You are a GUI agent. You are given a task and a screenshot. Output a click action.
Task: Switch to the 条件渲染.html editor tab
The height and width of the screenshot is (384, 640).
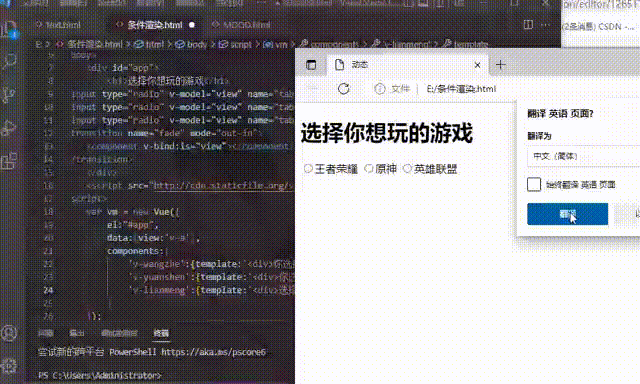154,25
